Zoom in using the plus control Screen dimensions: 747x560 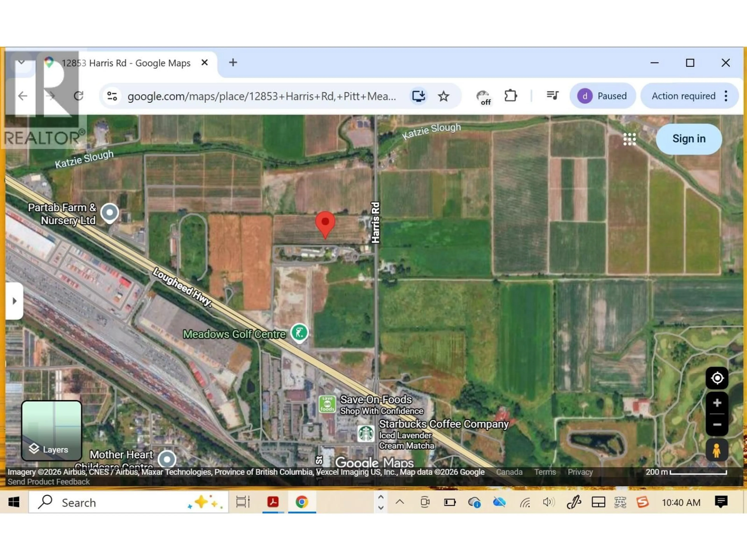[x=717, y=402]
